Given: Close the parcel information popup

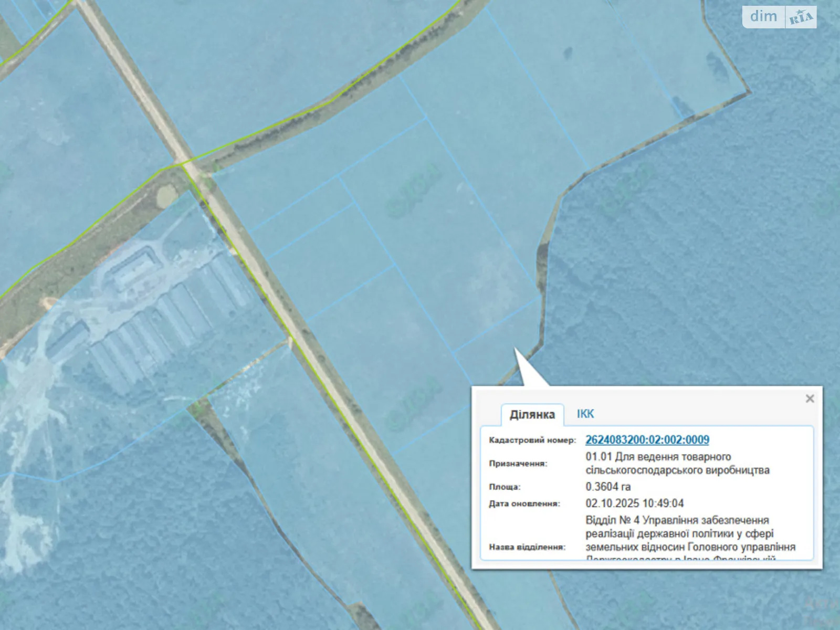Looking at the screenshot, I should (810, 398).
